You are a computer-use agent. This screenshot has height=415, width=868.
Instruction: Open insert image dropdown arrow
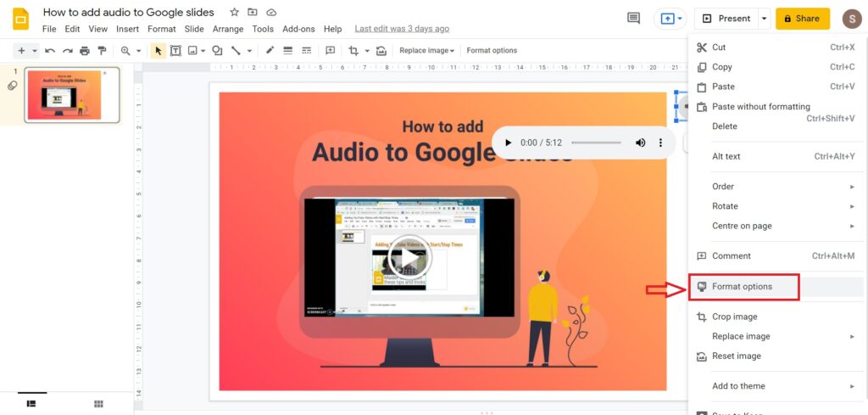tap(203, 50)
